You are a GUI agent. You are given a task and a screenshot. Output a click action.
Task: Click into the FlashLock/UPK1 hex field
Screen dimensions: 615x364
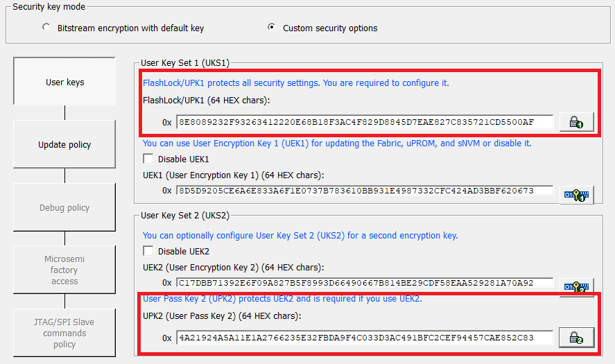point(364,122)
